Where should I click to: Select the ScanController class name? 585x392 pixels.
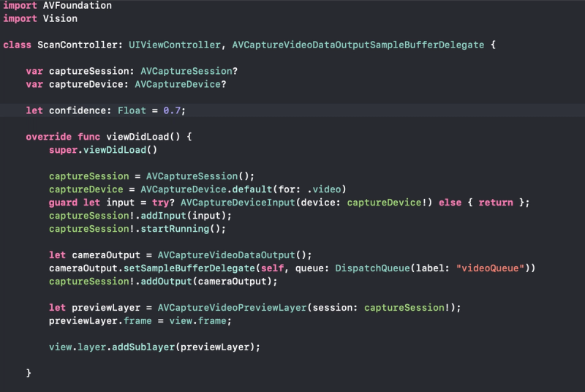click(x=78, y=45)
